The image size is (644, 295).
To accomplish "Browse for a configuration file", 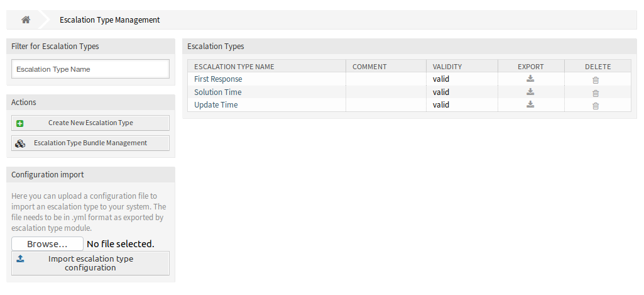I will click(47, 244).
